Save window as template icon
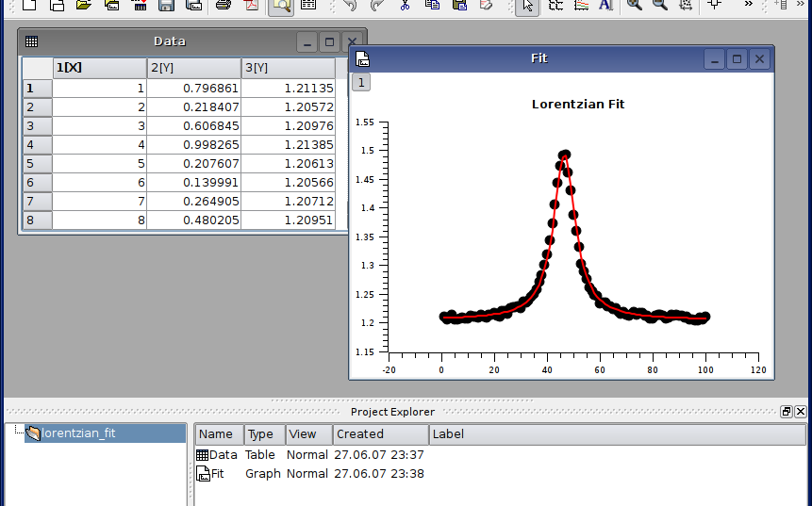Viewport: 812px width, 506px height. (x=193, y=5)
